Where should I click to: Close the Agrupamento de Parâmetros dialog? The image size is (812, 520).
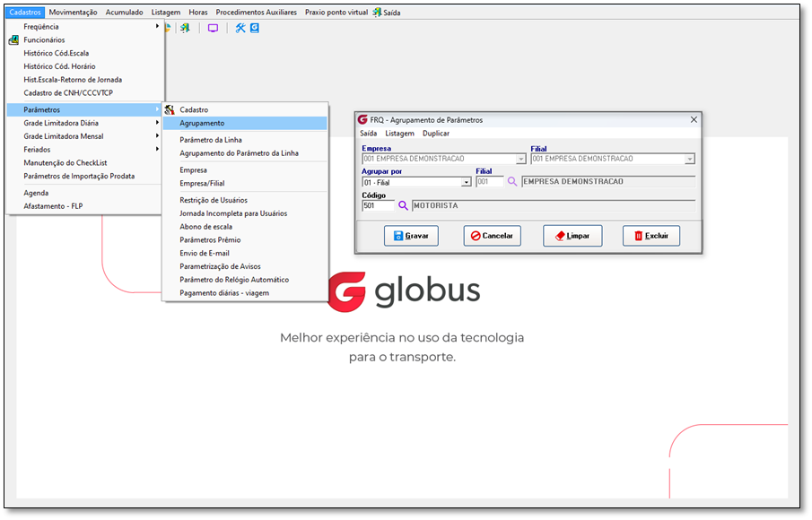694,120
